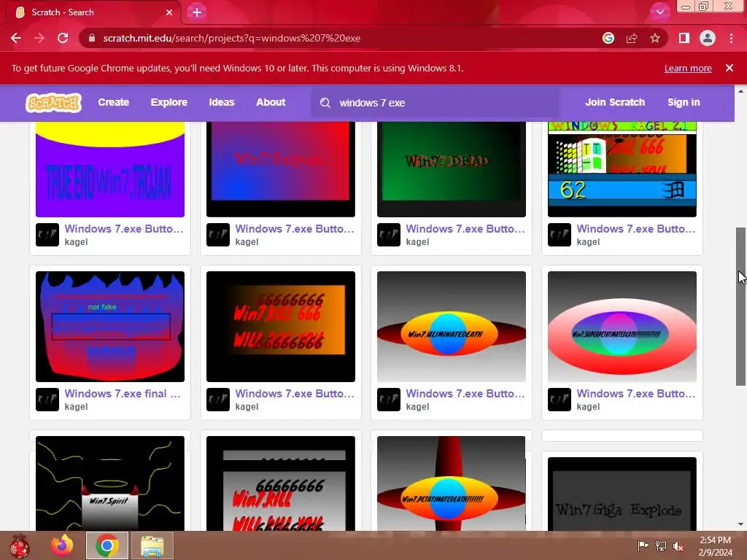The height and width of the screenshot is (560, 747).
Task: Open the Win7.Explode project thumbnail
Action: click(281, 169)
